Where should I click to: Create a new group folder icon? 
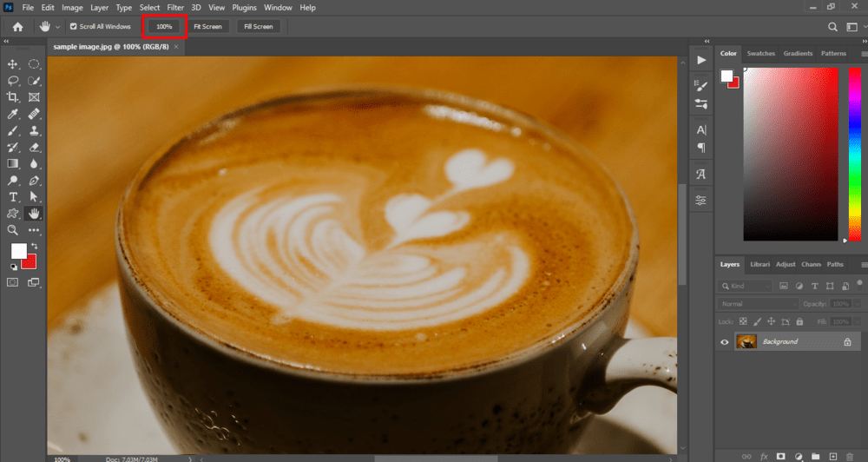(x=815, y=457)
